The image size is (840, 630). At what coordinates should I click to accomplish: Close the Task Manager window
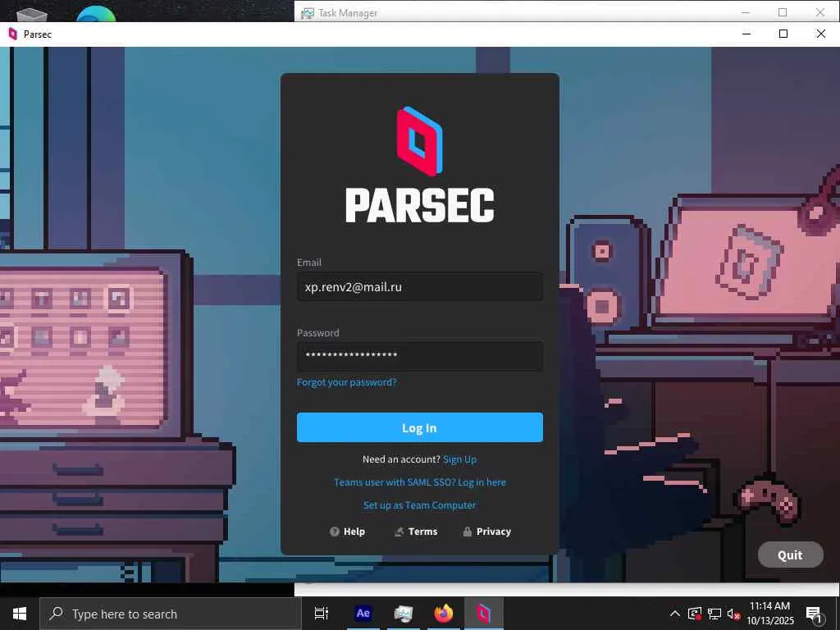pyautogui.click(x=820, y=11)
